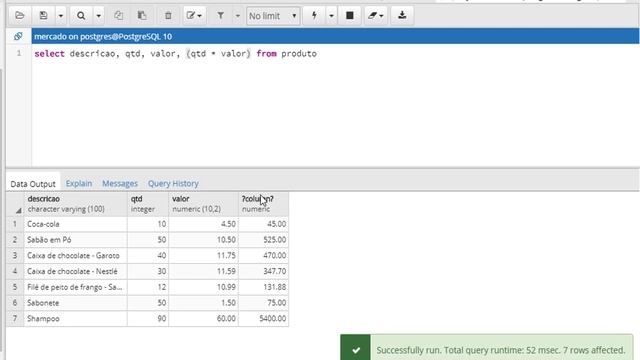Click the Sabão em Pó cell
The image size is (640, 360).
coord(76,240)
